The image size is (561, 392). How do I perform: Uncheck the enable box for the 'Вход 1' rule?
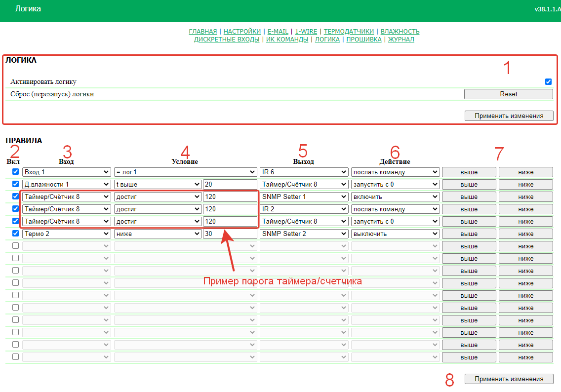click(15, 172)
